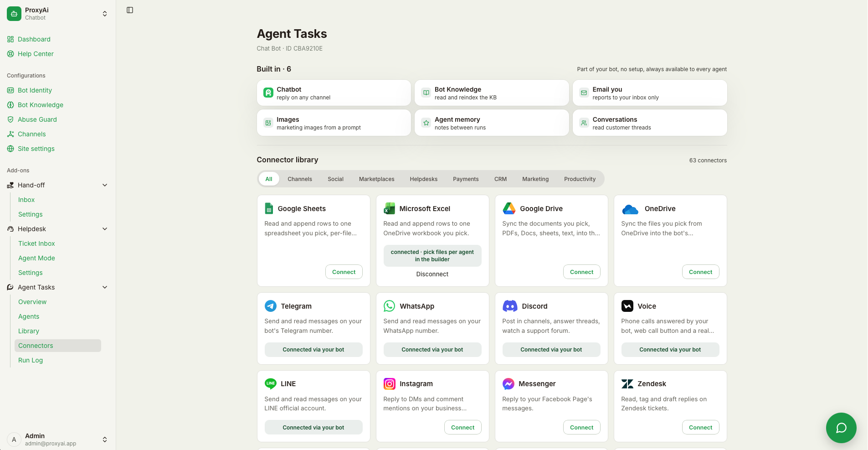This screenshot has height=450, width=868.
Task: Click the LINE logo icon
Action: pos(271,383)
